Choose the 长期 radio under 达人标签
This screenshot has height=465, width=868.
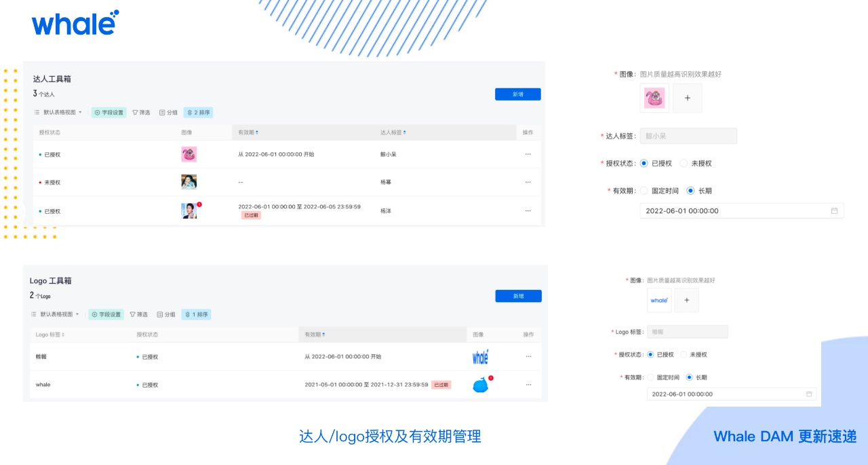(x=690, y=191)
